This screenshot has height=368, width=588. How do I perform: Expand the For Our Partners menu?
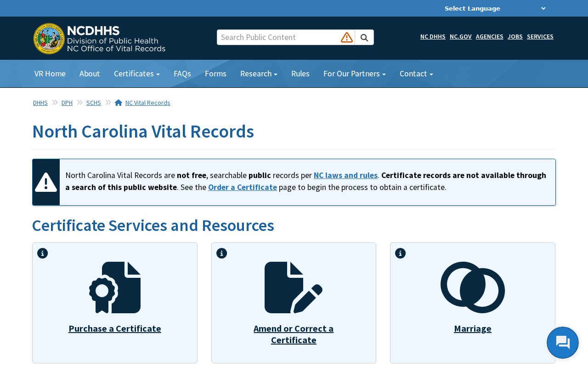[355, 74]
